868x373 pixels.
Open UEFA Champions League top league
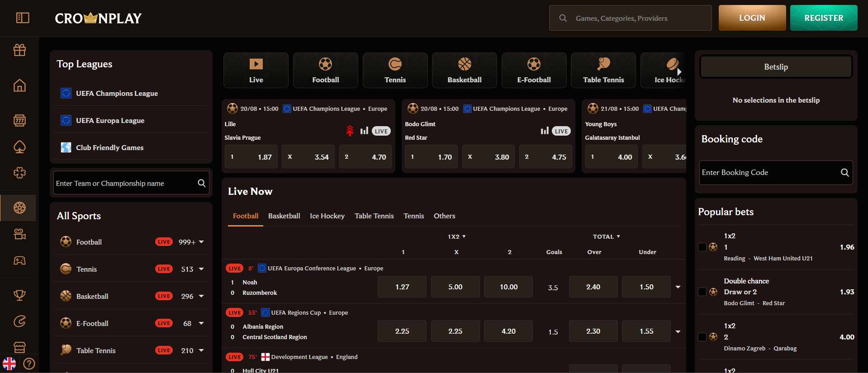point(131,93)
